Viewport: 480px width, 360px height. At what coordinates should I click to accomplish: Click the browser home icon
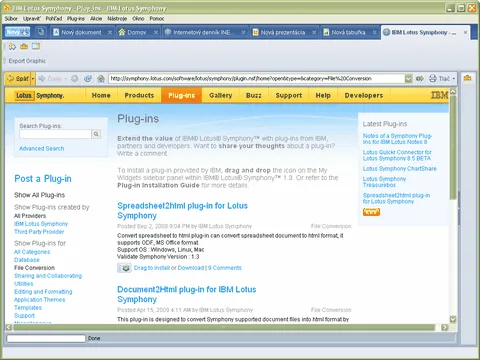pyautogui.click(x=101, y=79)
